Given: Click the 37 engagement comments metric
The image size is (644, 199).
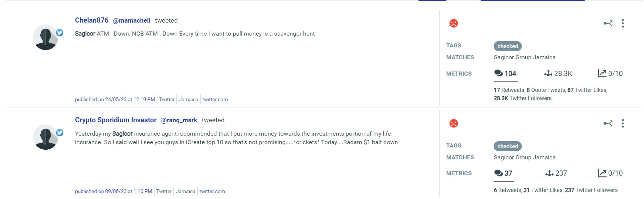Looking at the screenshot, I should 503,173.
